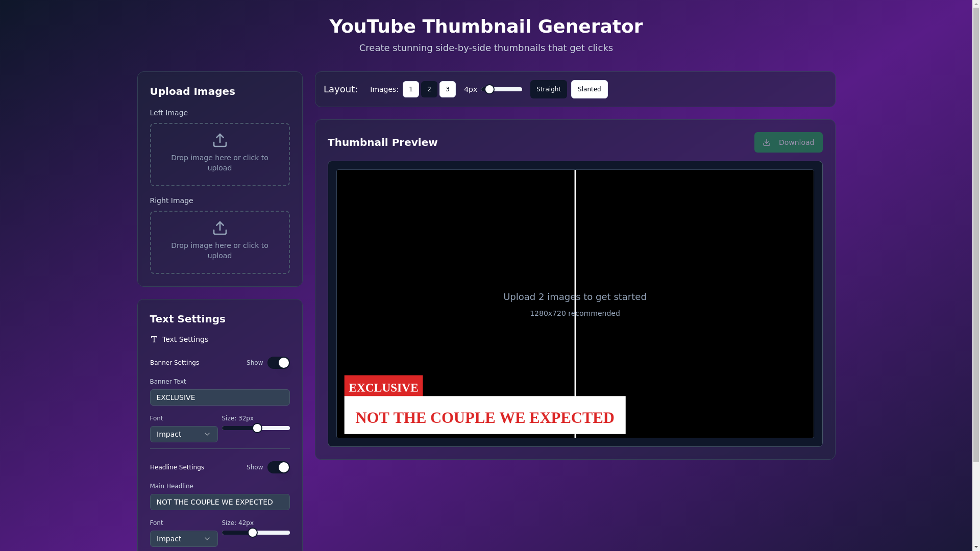Click the EXCLUSIVE banner in preview

(383, 386)
